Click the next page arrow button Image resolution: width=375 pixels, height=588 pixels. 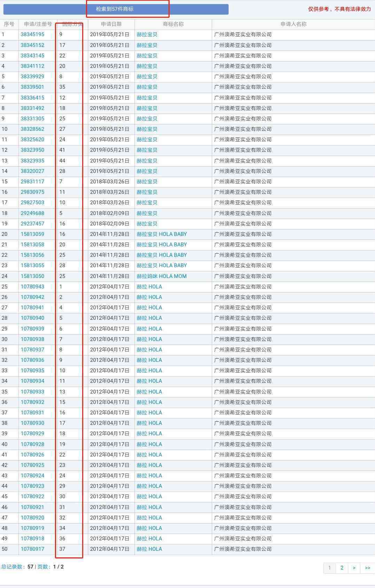(x=354, y=568)
